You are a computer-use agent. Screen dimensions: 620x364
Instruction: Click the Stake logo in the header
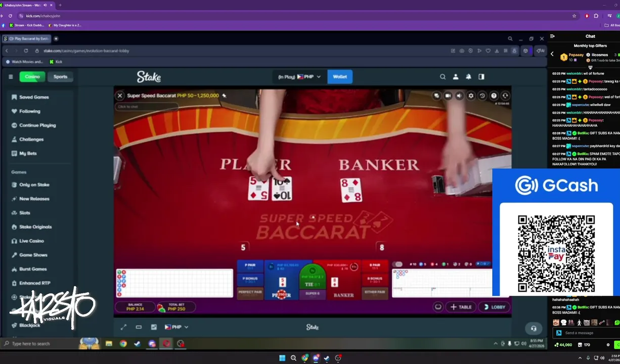(x=149, y=77)
